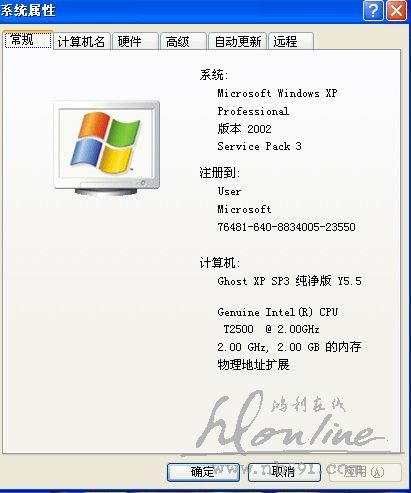Open the 自动更新 tab
This screenshot has height=493, width=411.
tap(237, 42)
